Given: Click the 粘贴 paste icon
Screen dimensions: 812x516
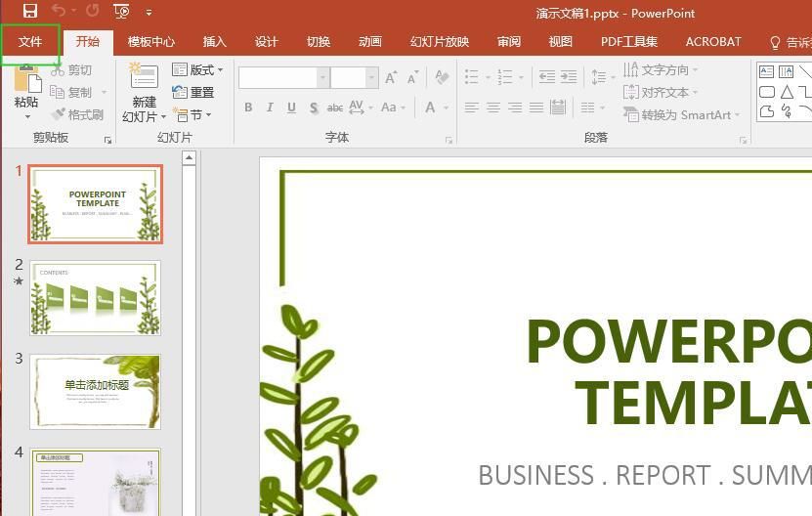Looking at the screenshot, I should click(x=27, y=79).
